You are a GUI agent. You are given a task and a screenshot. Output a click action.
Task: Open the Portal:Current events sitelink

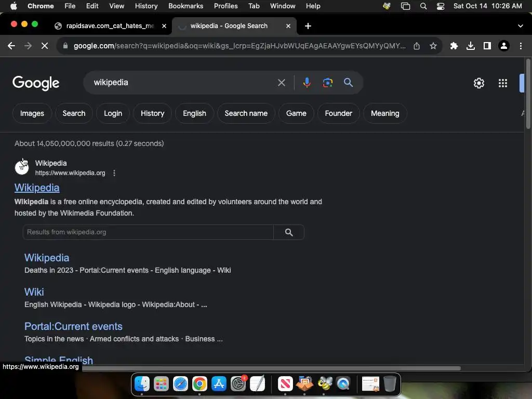pos(73,326)
